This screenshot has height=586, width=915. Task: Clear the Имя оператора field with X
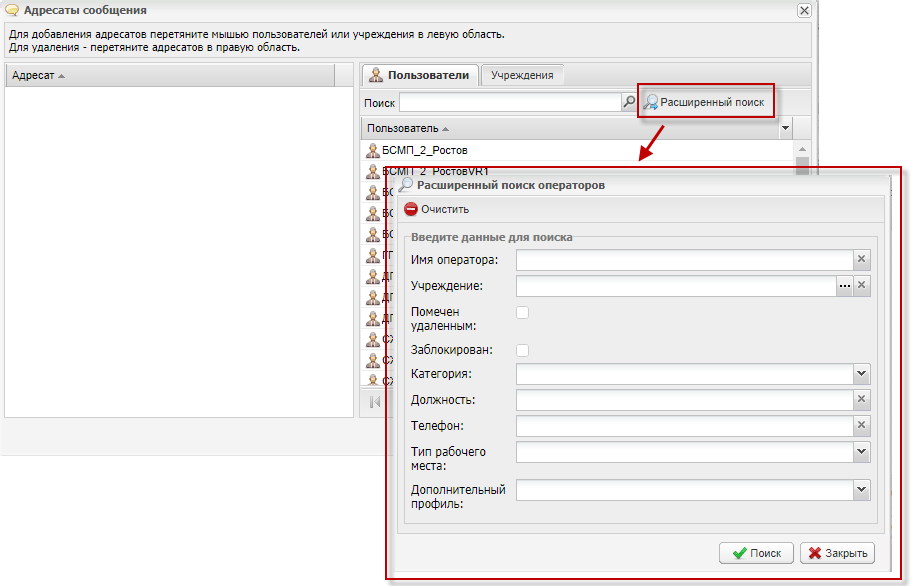[862, 260]
